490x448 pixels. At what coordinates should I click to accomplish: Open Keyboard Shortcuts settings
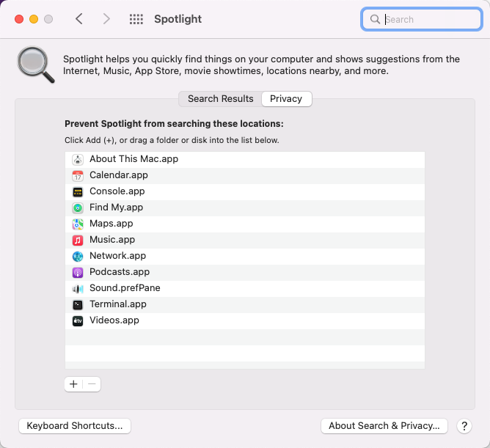click(75, 426)
